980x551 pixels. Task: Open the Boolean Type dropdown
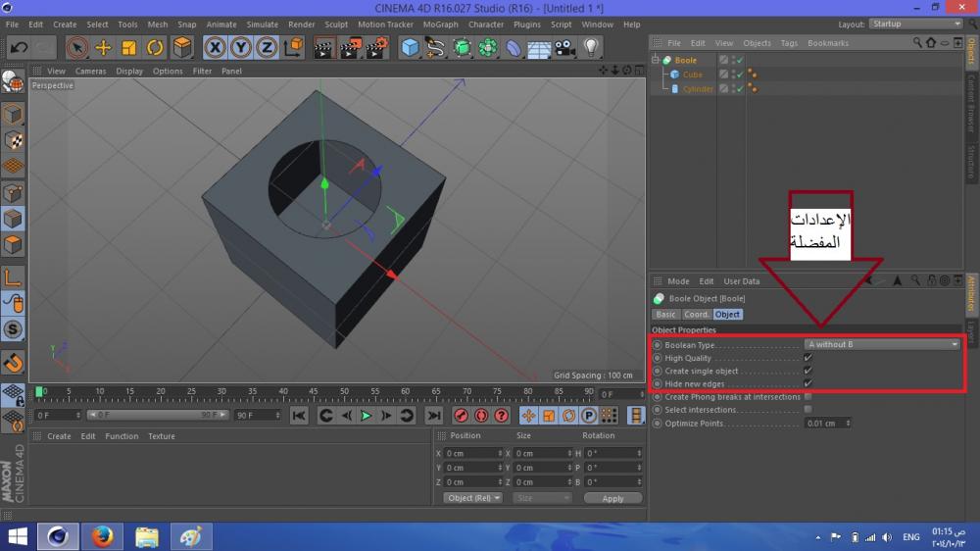(882, 344)
